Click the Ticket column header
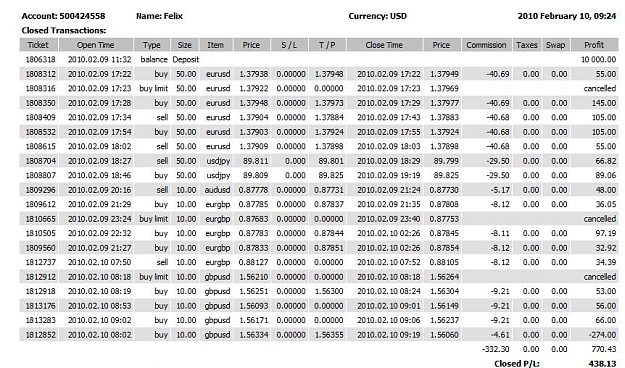 click(x=39, y=45)
